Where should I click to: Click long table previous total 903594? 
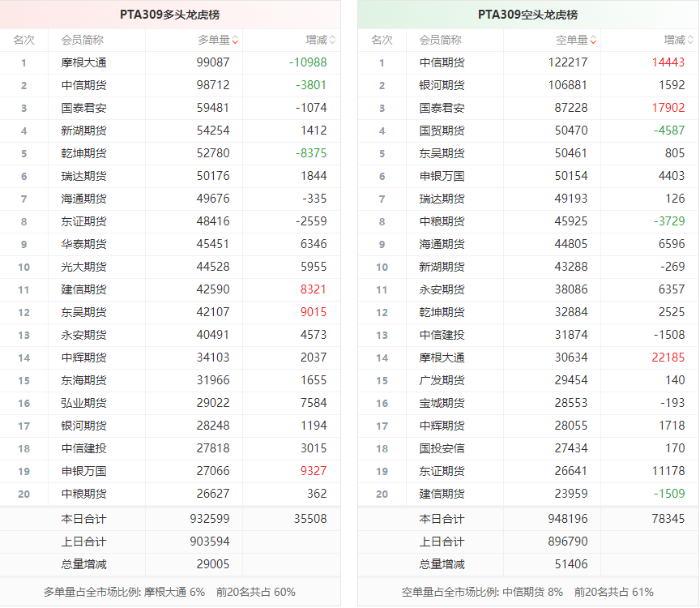210,542
